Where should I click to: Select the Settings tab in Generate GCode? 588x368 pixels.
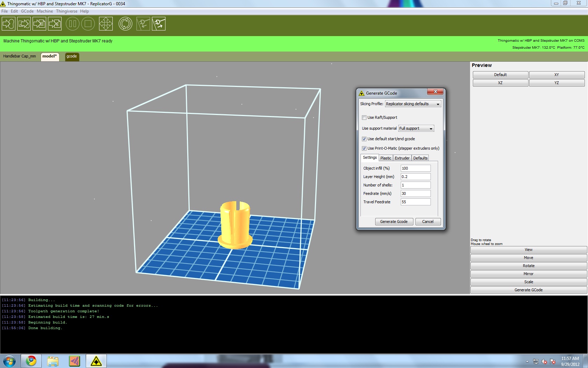(x=370, y=158)
